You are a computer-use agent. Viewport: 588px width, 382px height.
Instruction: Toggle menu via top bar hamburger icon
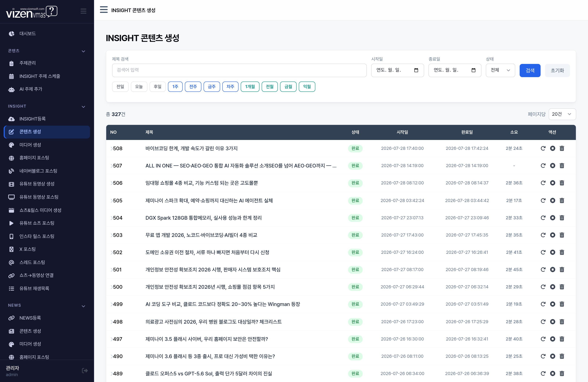[104, 10]
